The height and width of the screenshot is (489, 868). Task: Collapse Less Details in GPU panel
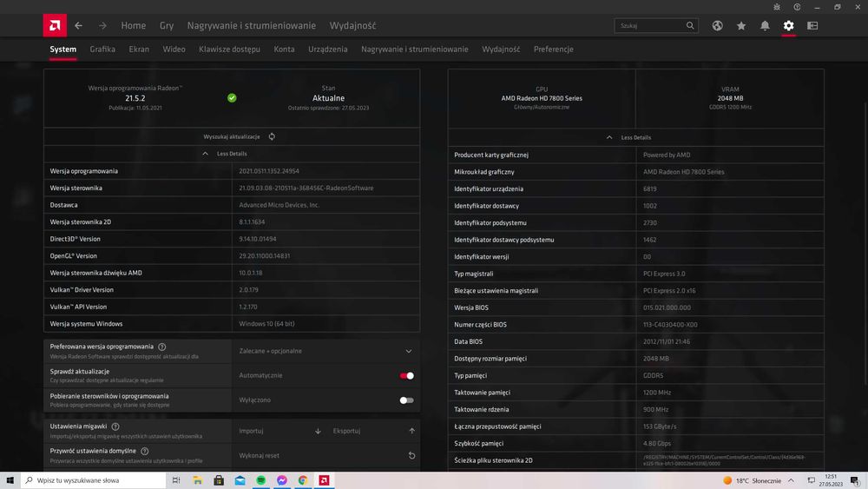coord(628,137)
